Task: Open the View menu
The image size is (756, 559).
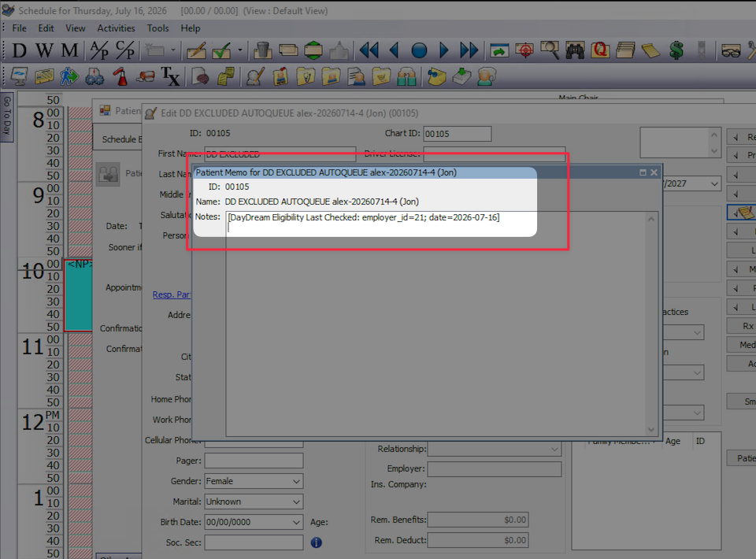Action: click(x=76, y=28)
